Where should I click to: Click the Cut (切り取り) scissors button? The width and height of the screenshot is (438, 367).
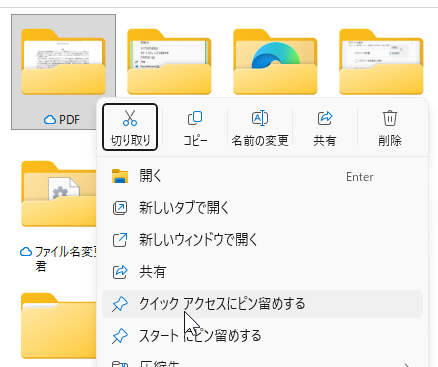click(130, 127)
